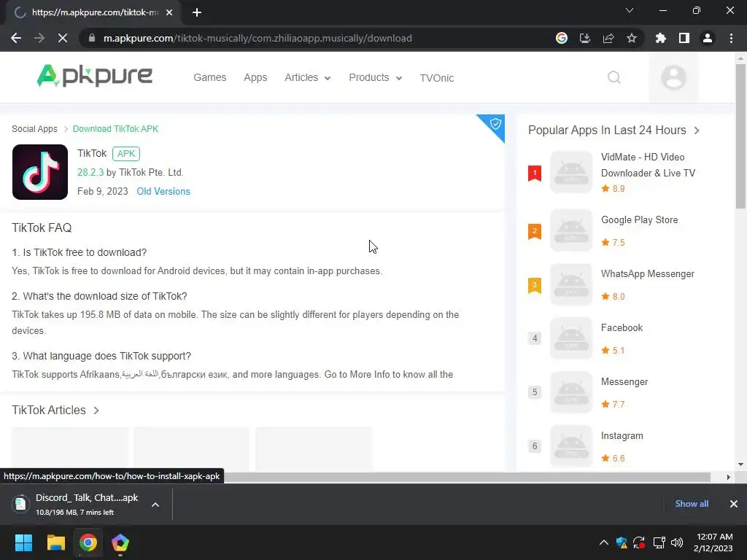Viewport: 747px width, 560px height.
Task: Click the VidMate app thumbnail
Action: tap(570, 172)
